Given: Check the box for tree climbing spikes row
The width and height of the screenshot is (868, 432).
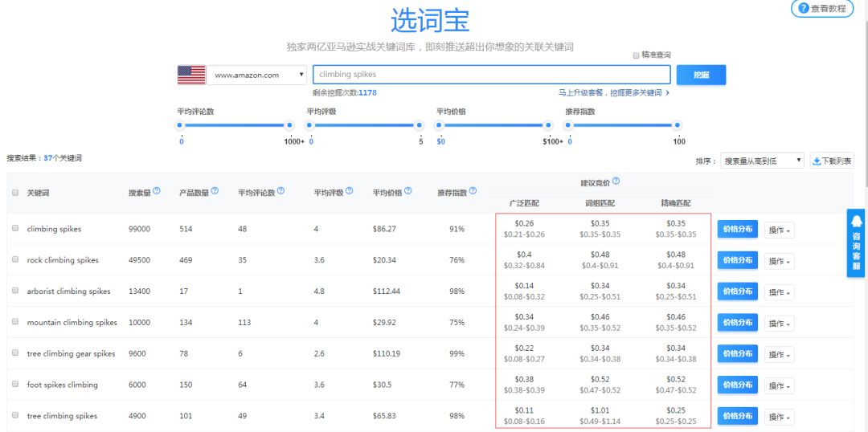Looking at the screenshot, I should pyautogui.click(x=15, y=414).
